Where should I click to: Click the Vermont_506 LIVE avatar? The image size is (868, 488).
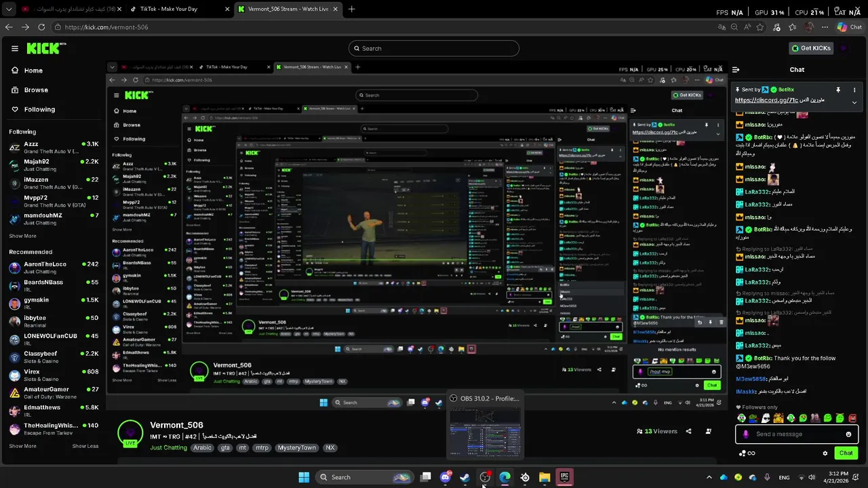tap(130, 434)
